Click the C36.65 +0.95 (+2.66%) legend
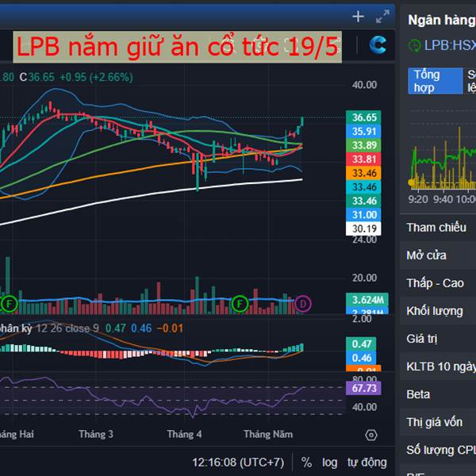Screen dimensions: 476x476 [76, 77]
